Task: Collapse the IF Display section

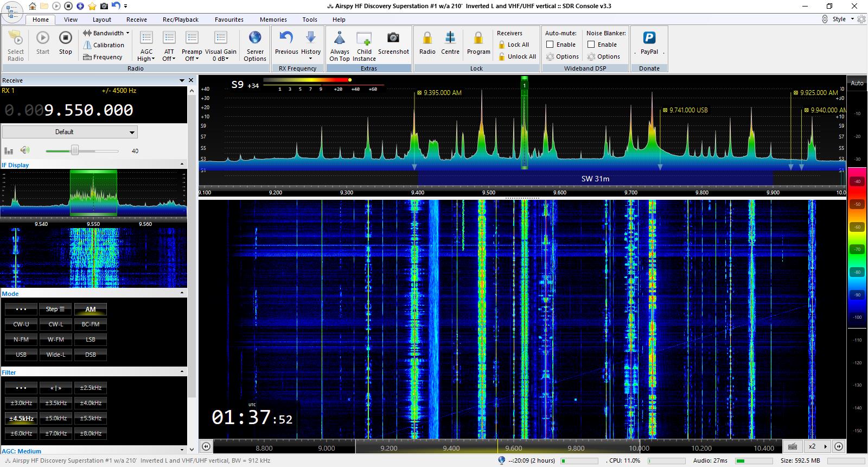Action: (x=182, y=165)
